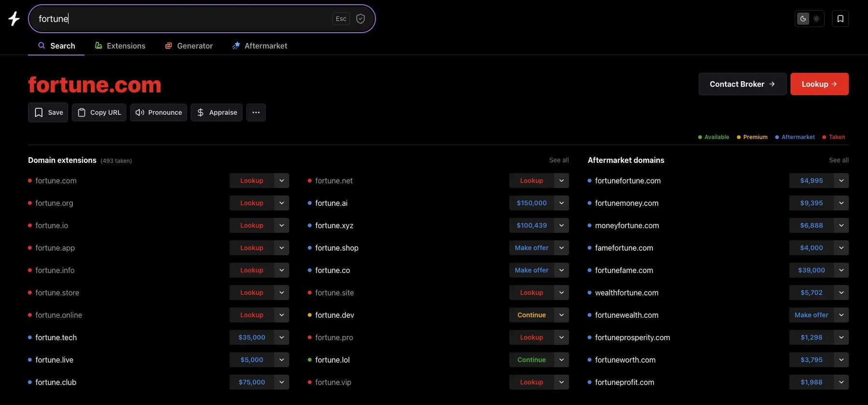Select fortuneprosperity.com domain name
Viewport: 868px width, 405px height.
point(632,337)
